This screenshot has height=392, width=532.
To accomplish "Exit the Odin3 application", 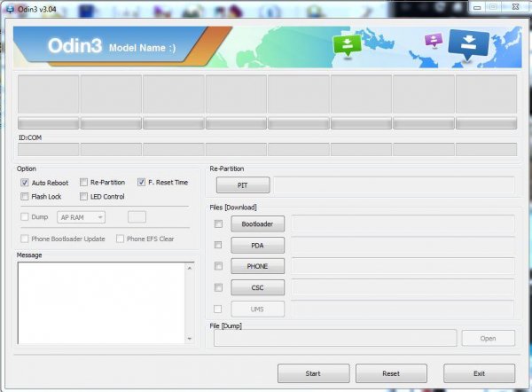I will point(479,373).
